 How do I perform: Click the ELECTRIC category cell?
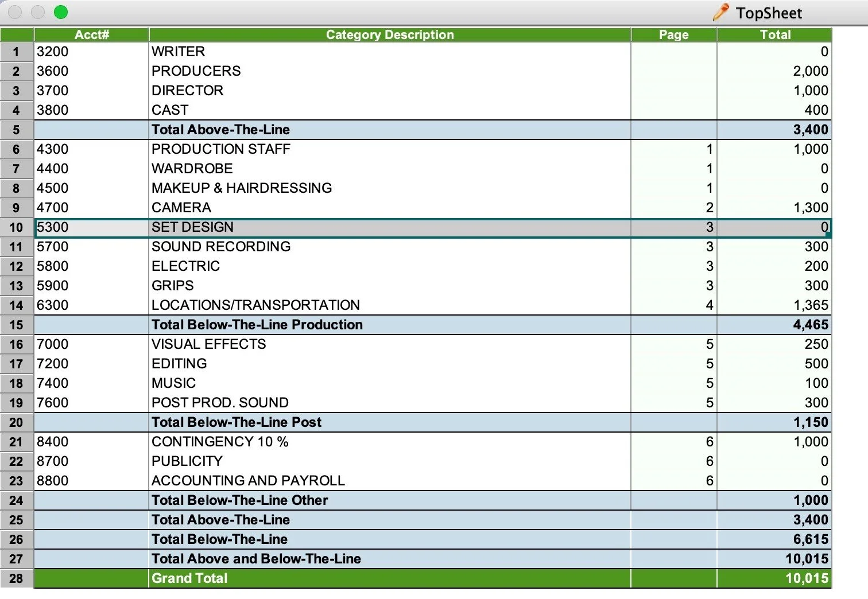tap(390, 266)
